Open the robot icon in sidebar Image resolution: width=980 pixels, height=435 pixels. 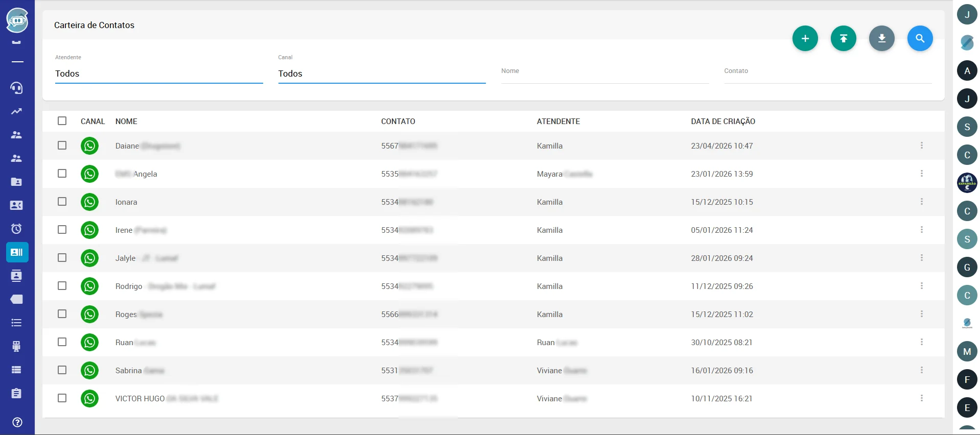17,346
